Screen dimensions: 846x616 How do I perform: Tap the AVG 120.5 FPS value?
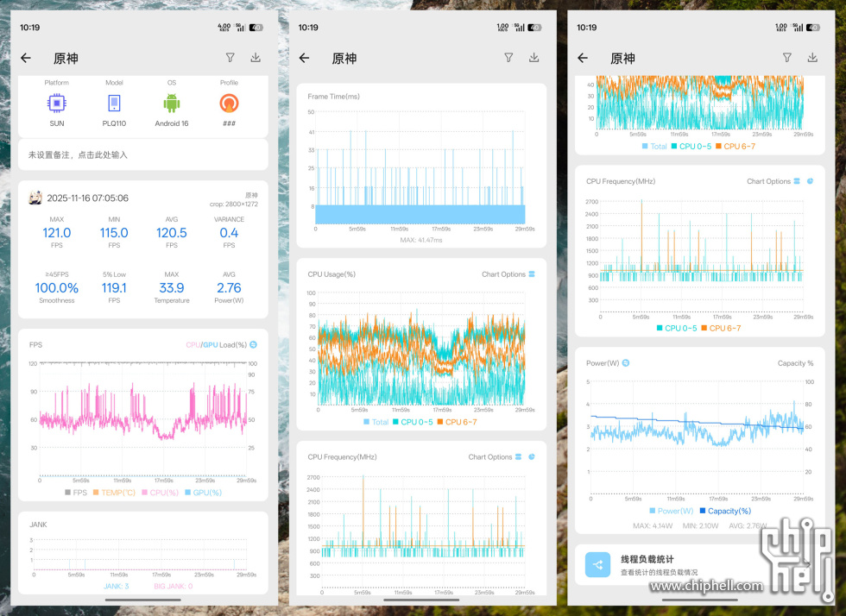point(172,232)
